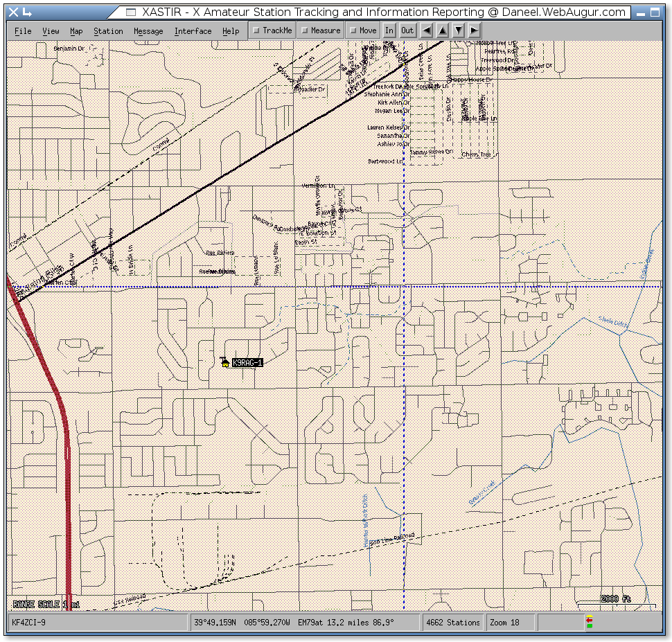Toggle the Move mode button
Viewport: 672px width, 642px height.
coord(363,30)
